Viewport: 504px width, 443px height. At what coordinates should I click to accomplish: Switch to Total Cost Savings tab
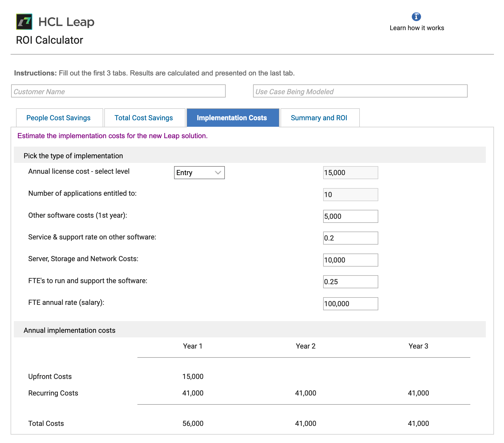[x=145, y=118]
